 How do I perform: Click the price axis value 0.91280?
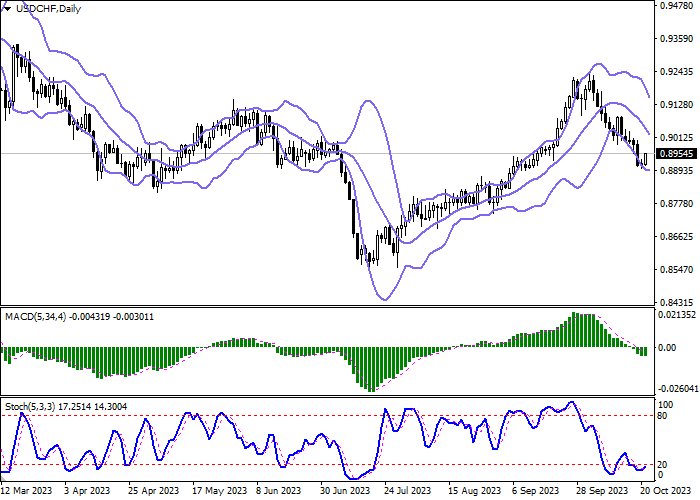(x=676, y=104)
